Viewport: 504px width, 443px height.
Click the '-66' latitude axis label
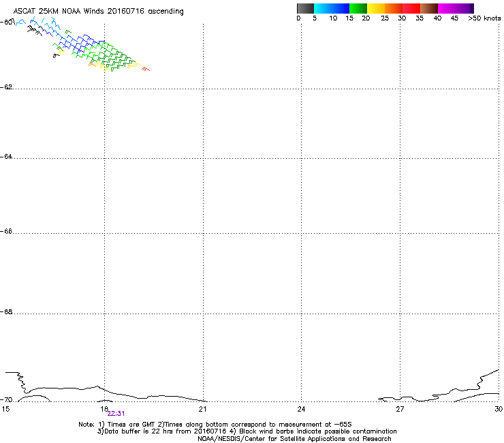[x=6, y=232]
